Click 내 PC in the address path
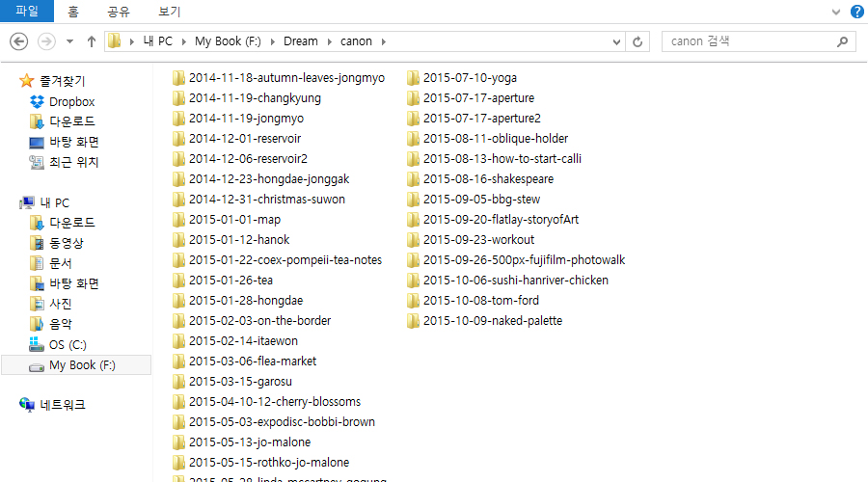The width and height of the screenshot is (868, 482). tap(159, 41)
